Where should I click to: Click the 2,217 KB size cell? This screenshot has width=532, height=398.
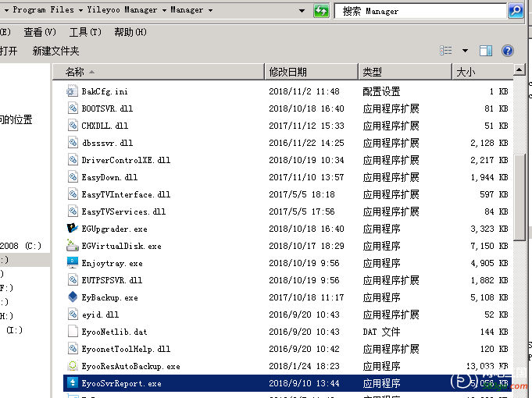[489, 160]
